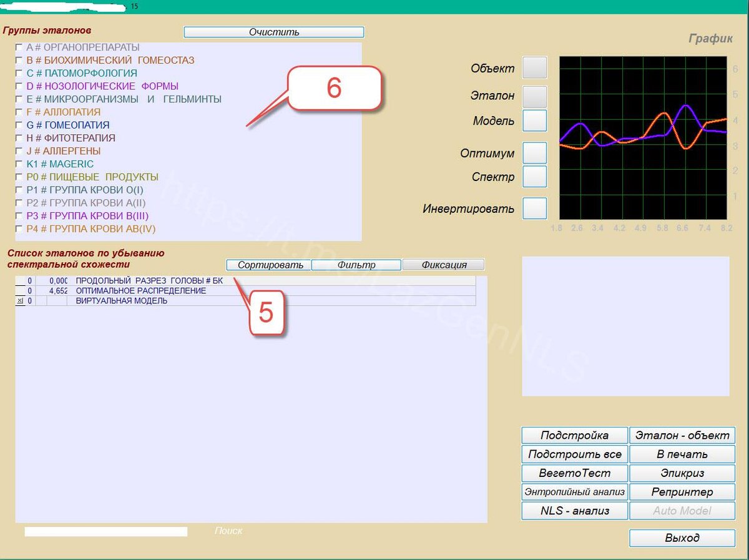Check P3 # ГРУППА КРОВИ B(III) checkbox
The width and height of the screenshot is (749, 560).
20,216
